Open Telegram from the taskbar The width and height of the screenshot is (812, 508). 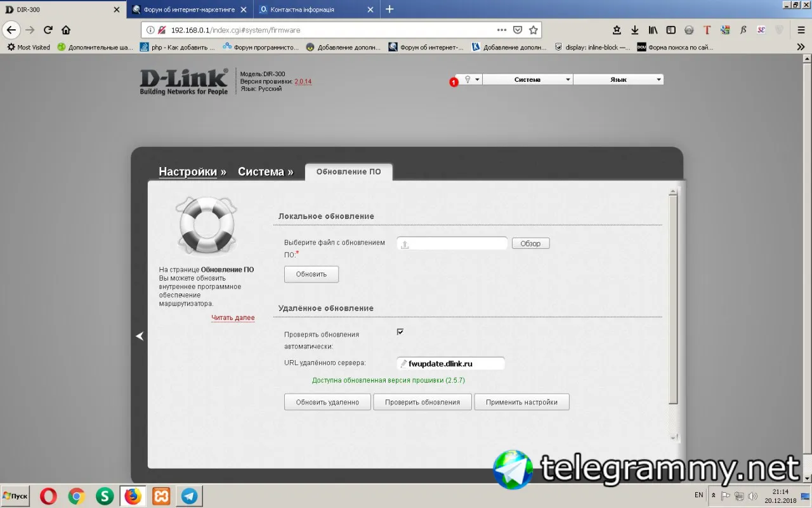coord(189,496)
